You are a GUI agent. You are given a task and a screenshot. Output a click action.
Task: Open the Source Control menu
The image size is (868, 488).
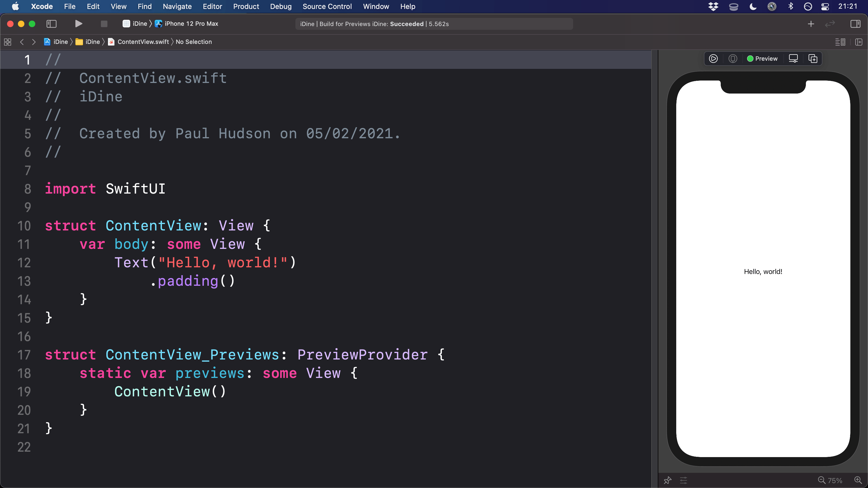click(327, 7)
